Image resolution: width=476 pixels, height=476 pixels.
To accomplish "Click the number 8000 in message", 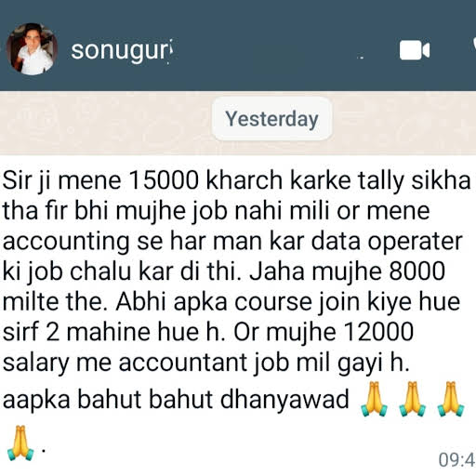I will [416, 271].
